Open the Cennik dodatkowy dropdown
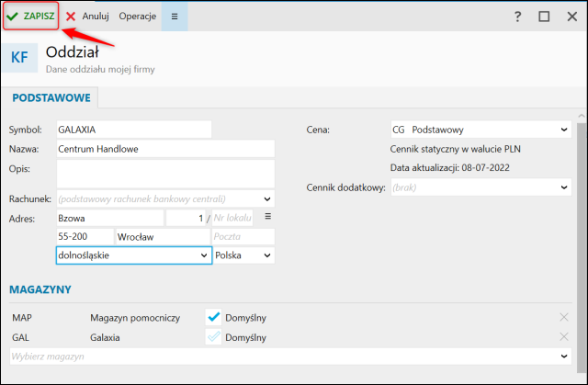Viewport: 588px width, 385px height. coord(563,187)
